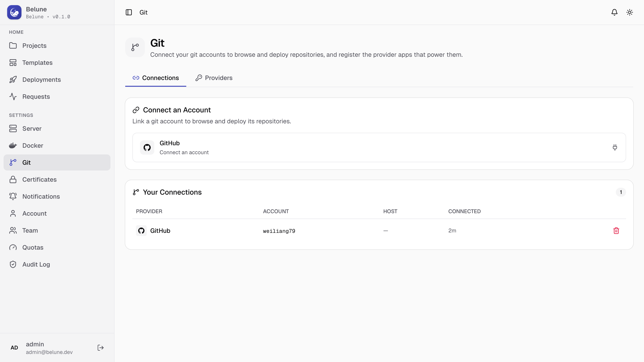
Task: Open Docker settings
Action: click(57, 145)
